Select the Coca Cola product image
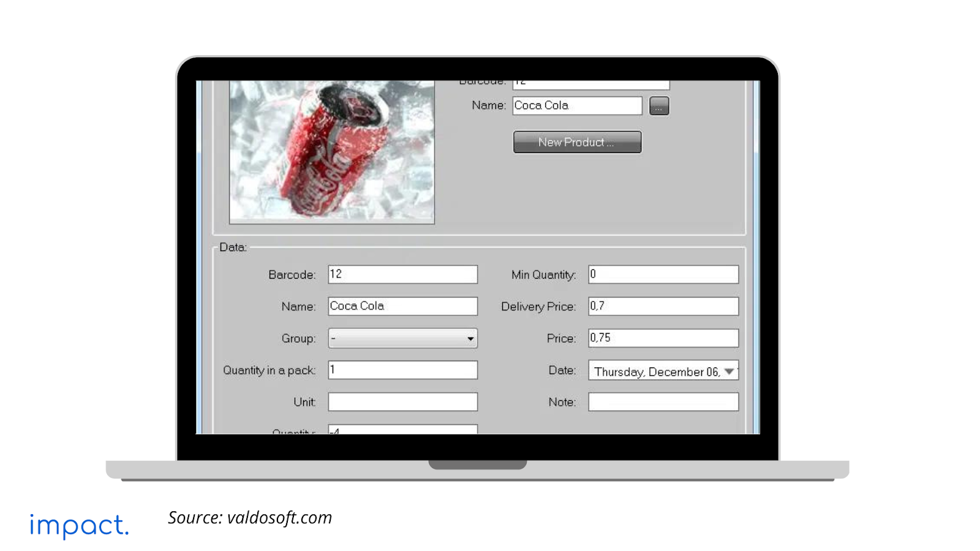The width and height of the screenshot is (980, 551). point(332,152)
